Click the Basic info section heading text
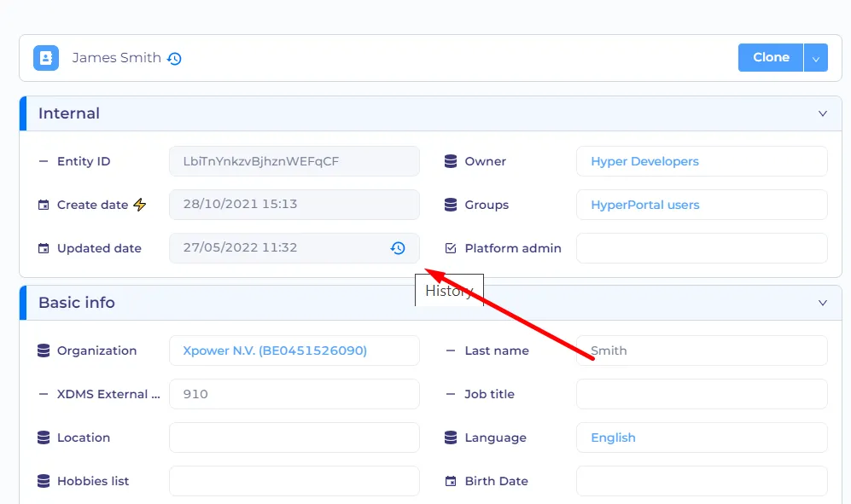The width and height of the screenshot is (851, 504). (77, 303)
